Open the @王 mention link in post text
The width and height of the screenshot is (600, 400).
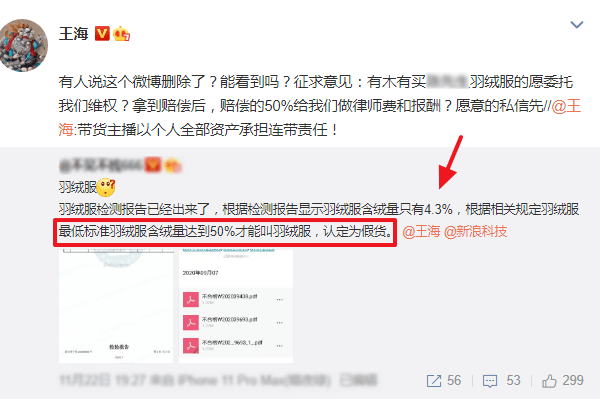[566, 106]
